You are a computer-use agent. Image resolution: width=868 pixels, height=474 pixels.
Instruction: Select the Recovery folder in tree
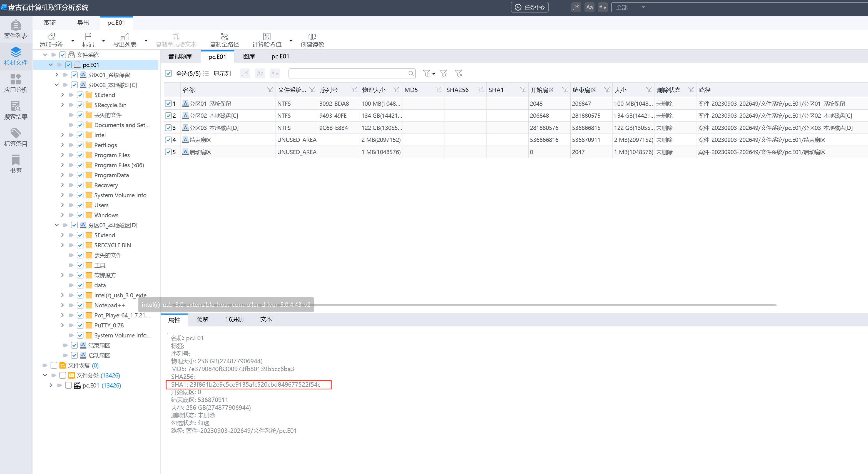tap(106, 185)
